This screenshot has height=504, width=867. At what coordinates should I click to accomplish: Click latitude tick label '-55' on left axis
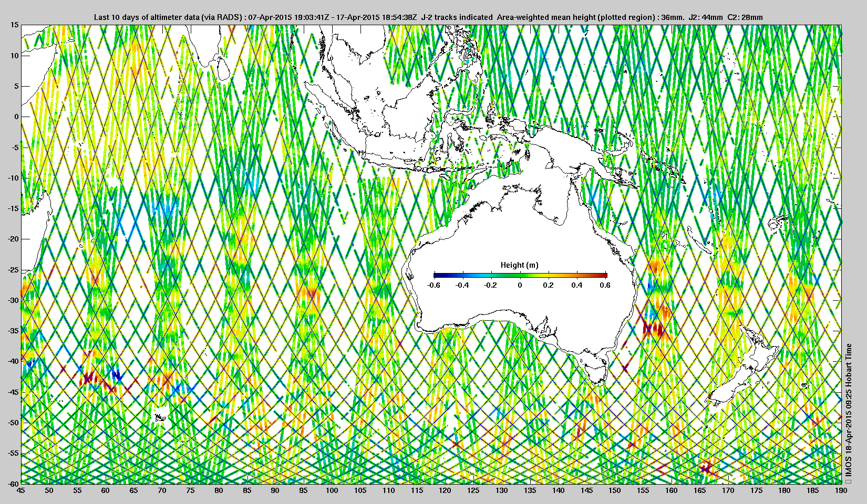14,453
